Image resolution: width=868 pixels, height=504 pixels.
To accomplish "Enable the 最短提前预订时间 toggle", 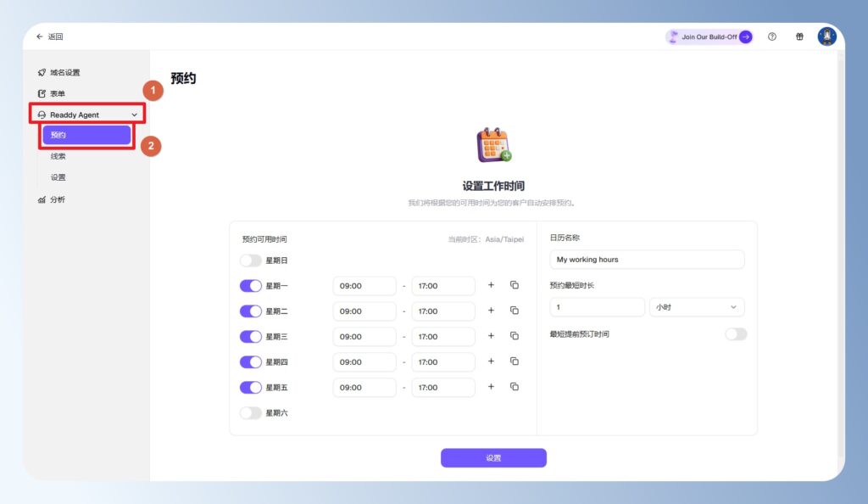I will coord(736,334).
